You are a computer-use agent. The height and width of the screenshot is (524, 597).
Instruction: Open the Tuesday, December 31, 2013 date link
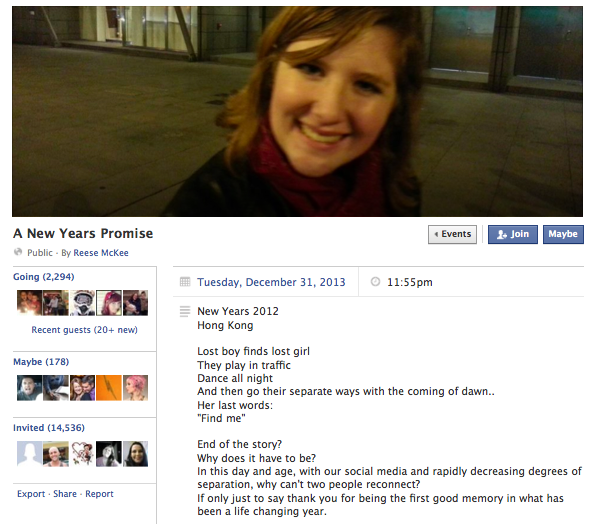click(271, 282)
